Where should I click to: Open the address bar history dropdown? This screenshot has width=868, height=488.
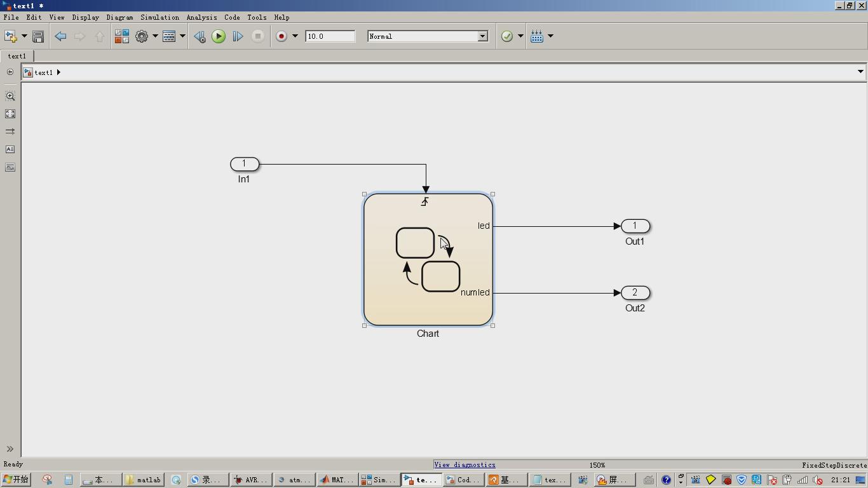pos(860,72)
